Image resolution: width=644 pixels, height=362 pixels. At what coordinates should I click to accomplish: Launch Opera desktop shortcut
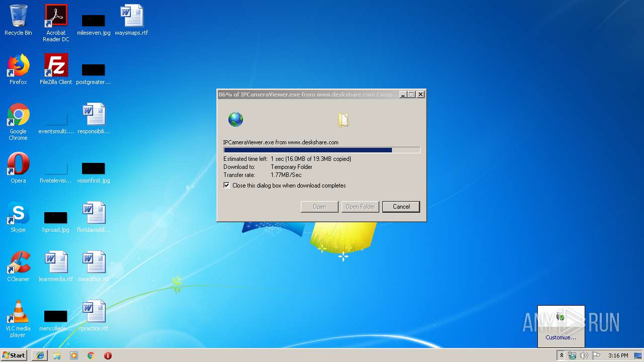pyautogui.click(x=18, y=168)
